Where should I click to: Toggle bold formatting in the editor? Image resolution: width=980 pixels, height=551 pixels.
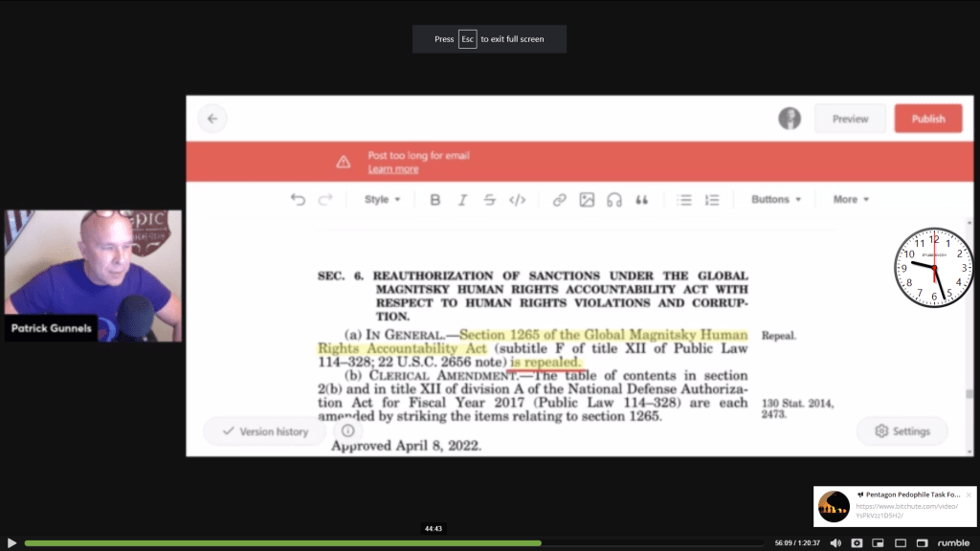point(435,200)
